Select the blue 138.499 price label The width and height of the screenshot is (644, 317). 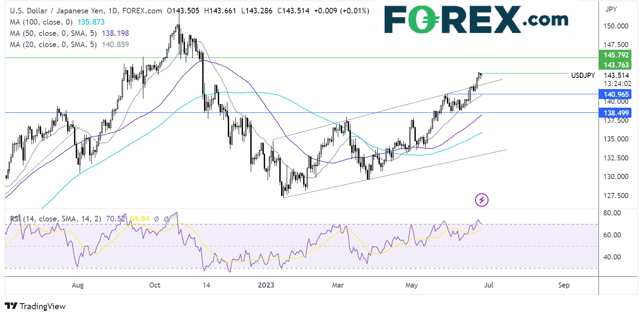point(615,112)
